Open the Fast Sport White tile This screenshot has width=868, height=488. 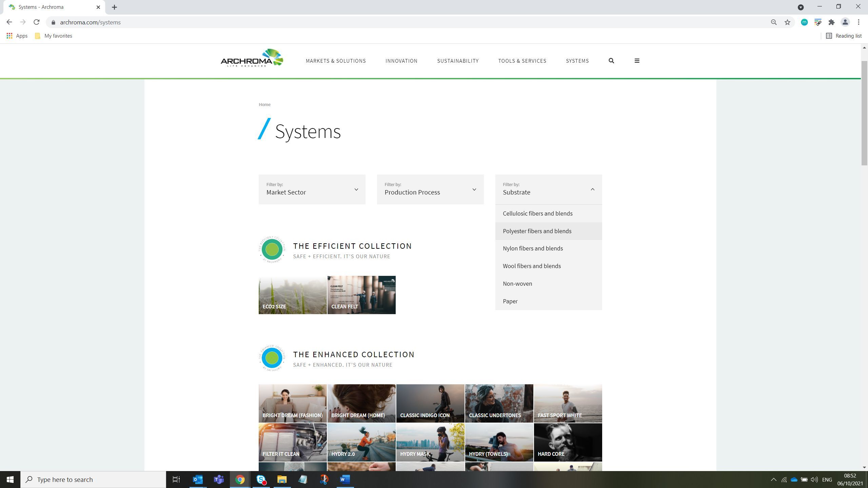point(568,403)
